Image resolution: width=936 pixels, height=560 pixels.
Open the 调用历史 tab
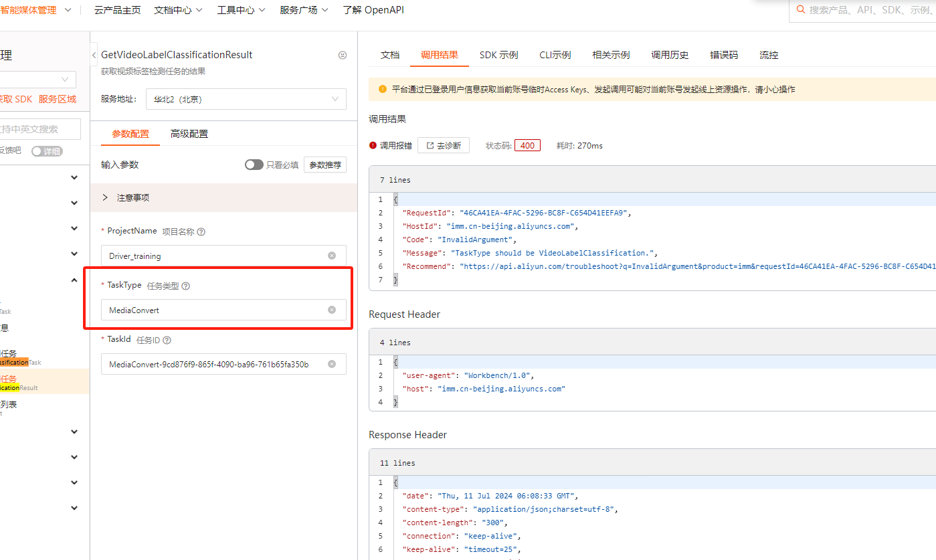pos(670,55)
